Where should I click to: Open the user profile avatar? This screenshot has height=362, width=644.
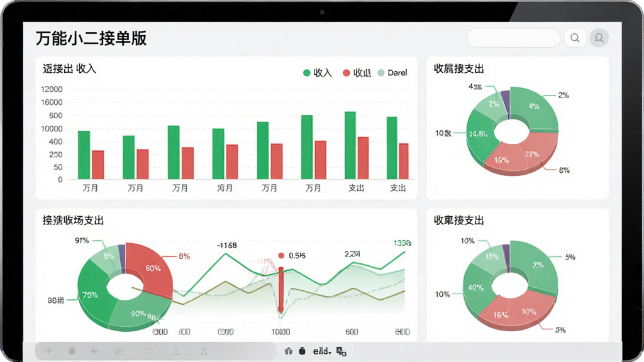click(599, 38)
